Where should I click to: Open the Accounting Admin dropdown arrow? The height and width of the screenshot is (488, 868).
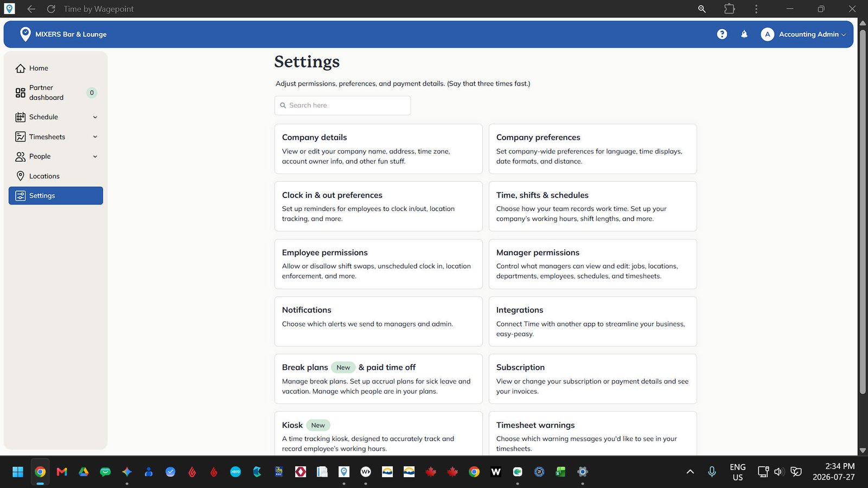[844, 35]
